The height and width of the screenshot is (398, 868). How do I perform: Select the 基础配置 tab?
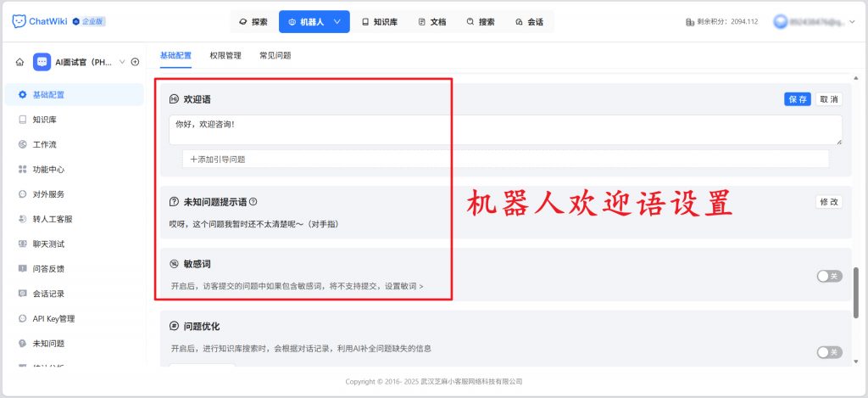tap(175, 55)
